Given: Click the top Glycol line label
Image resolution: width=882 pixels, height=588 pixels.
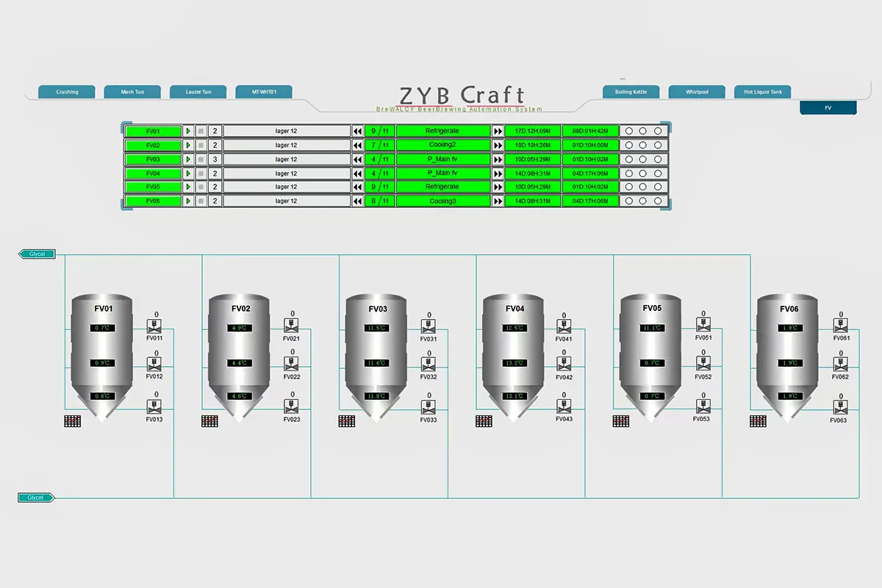Looking at the screenshot, I should coord(37,254).
